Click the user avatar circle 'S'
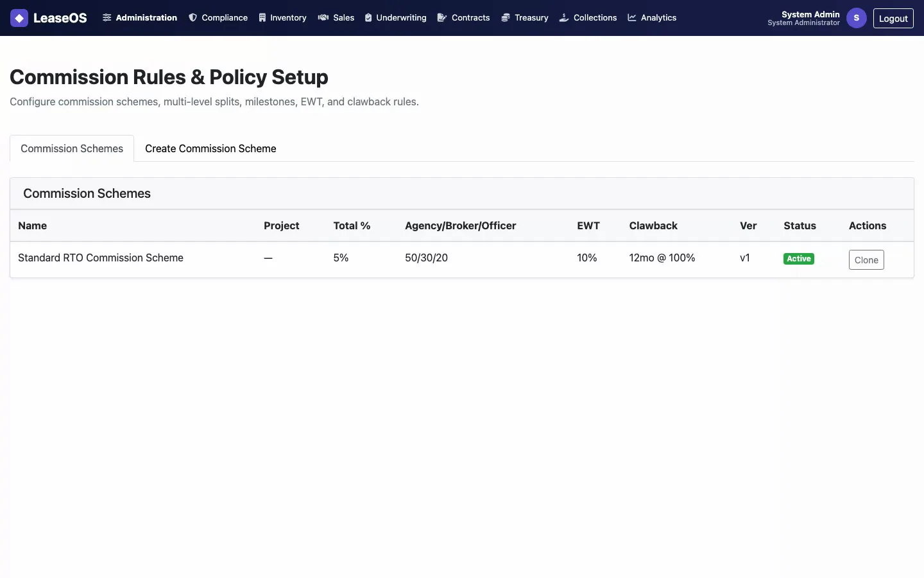924x578 pixels. pos(857,18)
